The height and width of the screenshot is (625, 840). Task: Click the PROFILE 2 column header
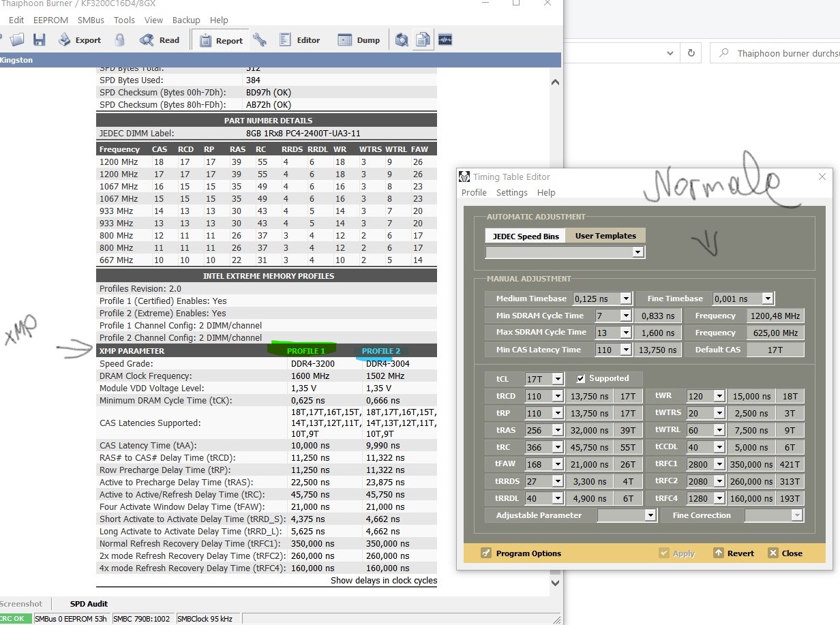point(380,351)
